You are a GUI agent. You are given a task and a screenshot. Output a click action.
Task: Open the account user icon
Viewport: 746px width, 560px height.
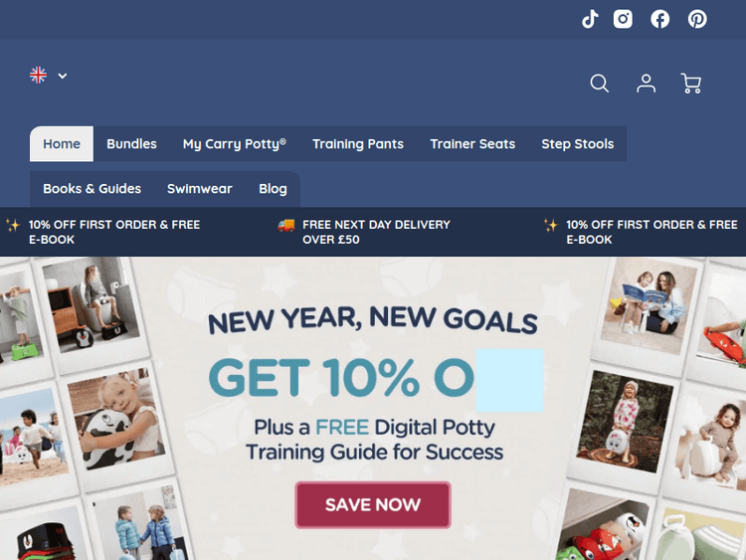point(647,84)
